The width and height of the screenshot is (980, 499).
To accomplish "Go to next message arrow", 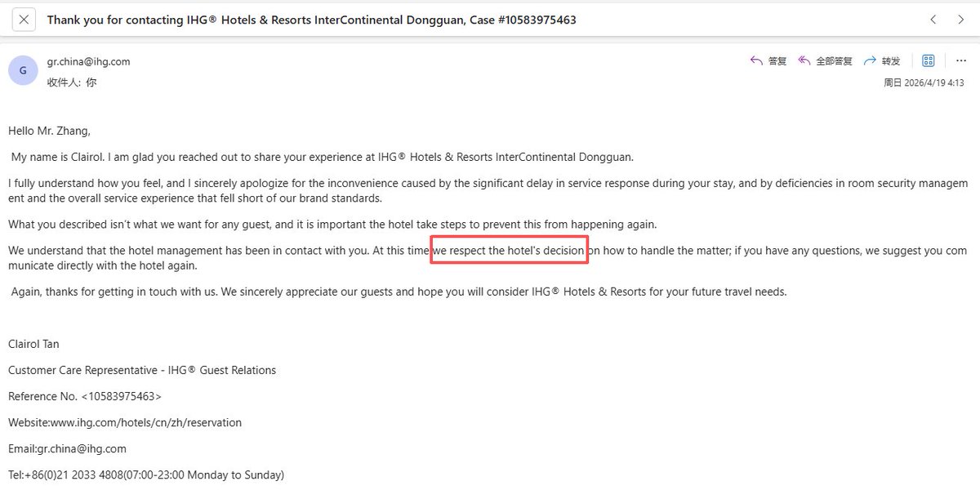I will (961, 20).
